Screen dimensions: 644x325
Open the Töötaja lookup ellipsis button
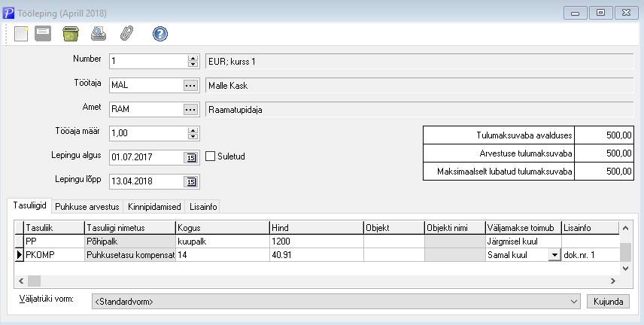tap(190, 86)
